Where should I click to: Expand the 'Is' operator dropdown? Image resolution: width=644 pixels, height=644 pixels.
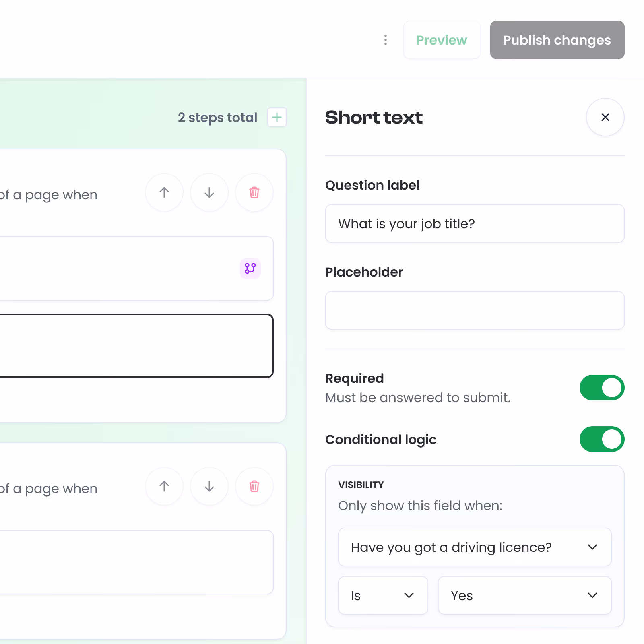tap(383, 595)
